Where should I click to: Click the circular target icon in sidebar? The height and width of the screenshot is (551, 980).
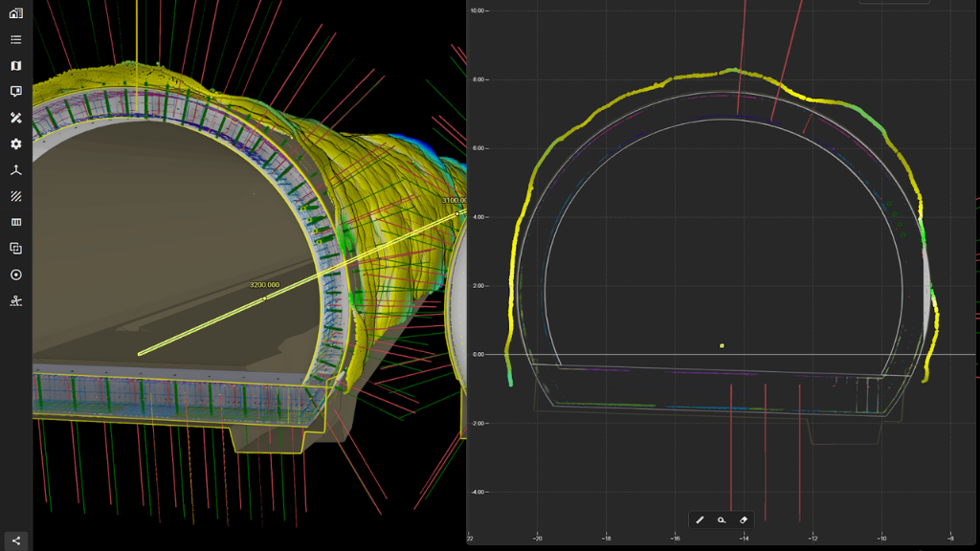[x=15, y=275]
